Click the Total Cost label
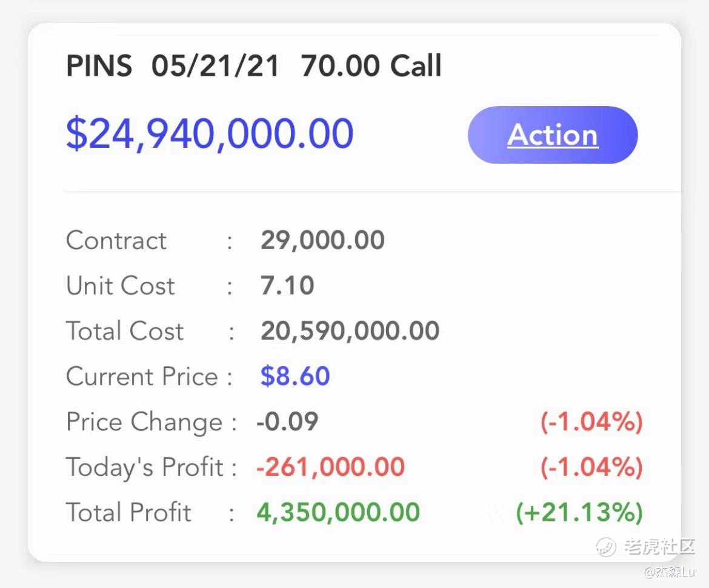This screenshot has height=588, width=709. pyautogui.click(x=125, y=331)
